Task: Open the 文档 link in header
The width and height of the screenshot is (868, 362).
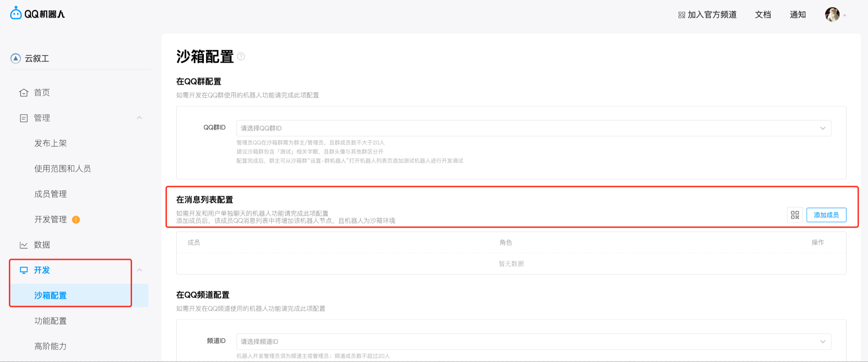Action: (x=763, y=15)
